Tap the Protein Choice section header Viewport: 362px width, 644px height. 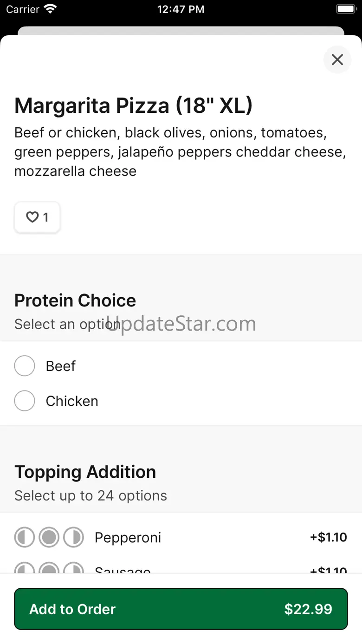coord(75,300)
